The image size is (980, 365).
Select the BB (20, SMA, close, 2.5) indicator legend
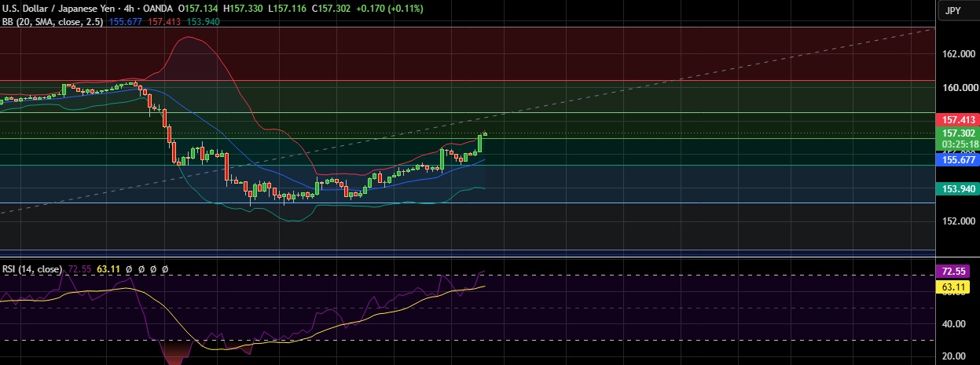click(53, 22)
